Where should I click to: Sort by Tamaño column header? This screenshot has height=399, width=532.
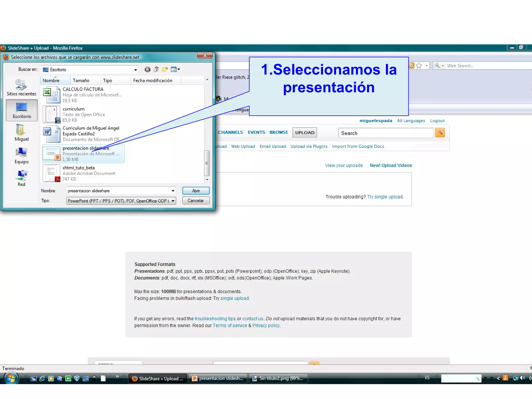(x=85, y=81)
